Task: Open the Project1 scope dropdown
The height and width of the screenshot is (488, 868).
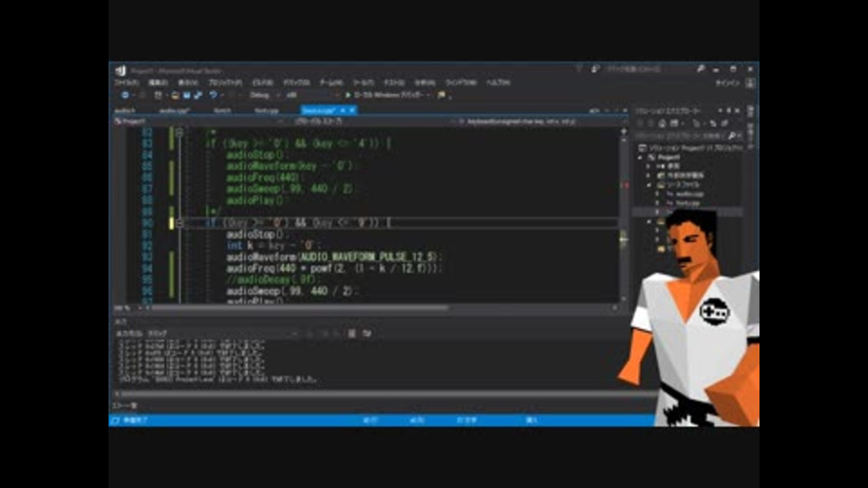Action: pos(199,121)
